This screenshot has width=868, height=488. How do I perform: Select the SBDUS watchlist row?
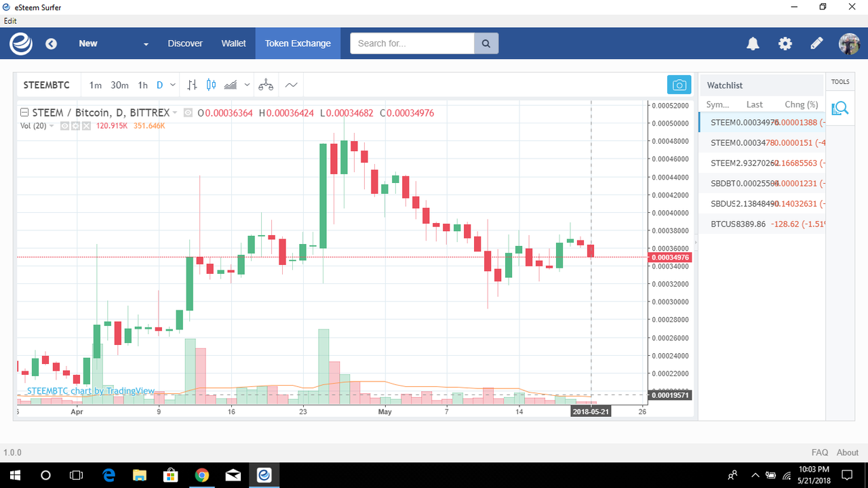(x=762, y=204)
